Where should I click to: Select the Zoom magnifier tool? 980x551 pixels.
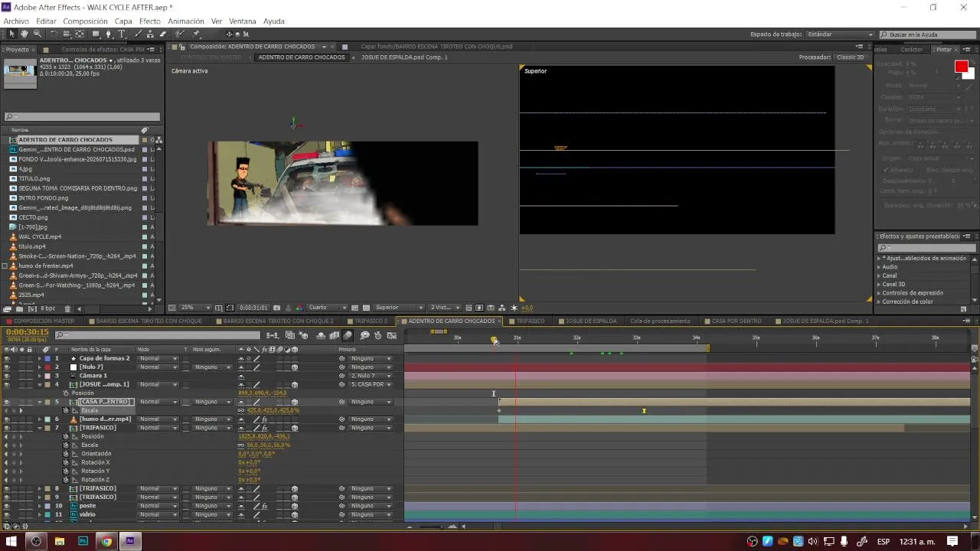(x=38, y=34)
